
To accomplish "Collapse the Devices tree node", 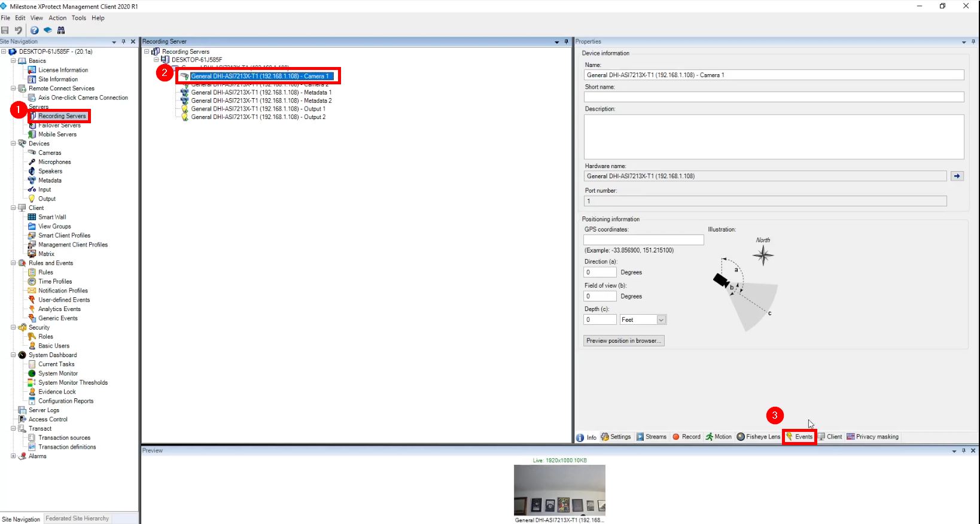I will pos(13,144).
